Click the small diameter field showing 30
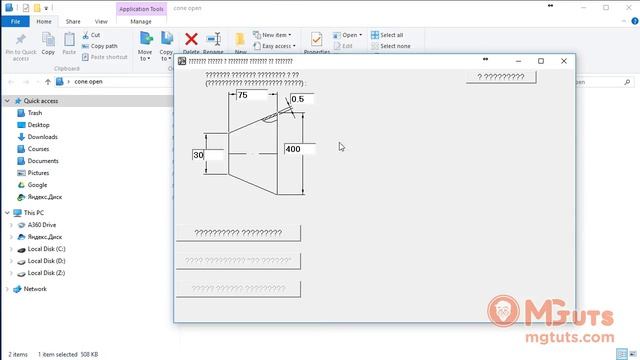 208,155
